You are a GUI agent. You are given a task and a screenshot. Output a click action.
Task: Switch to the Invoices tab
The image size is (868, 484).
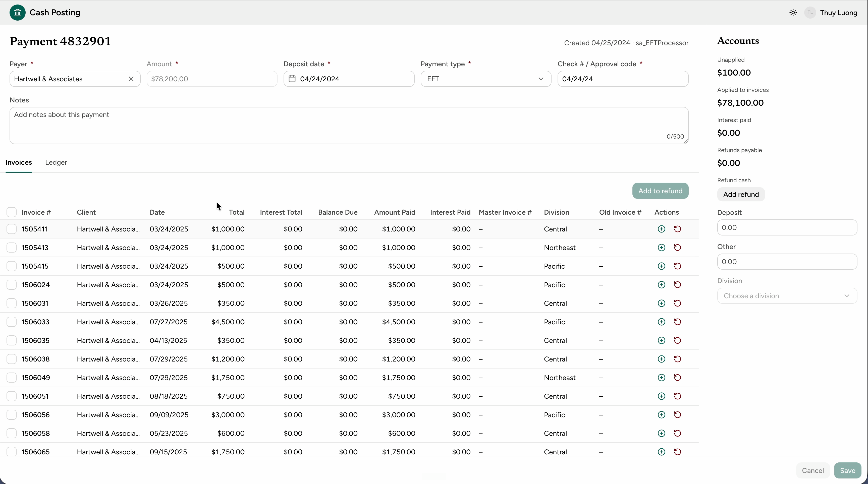click(19, 162)
